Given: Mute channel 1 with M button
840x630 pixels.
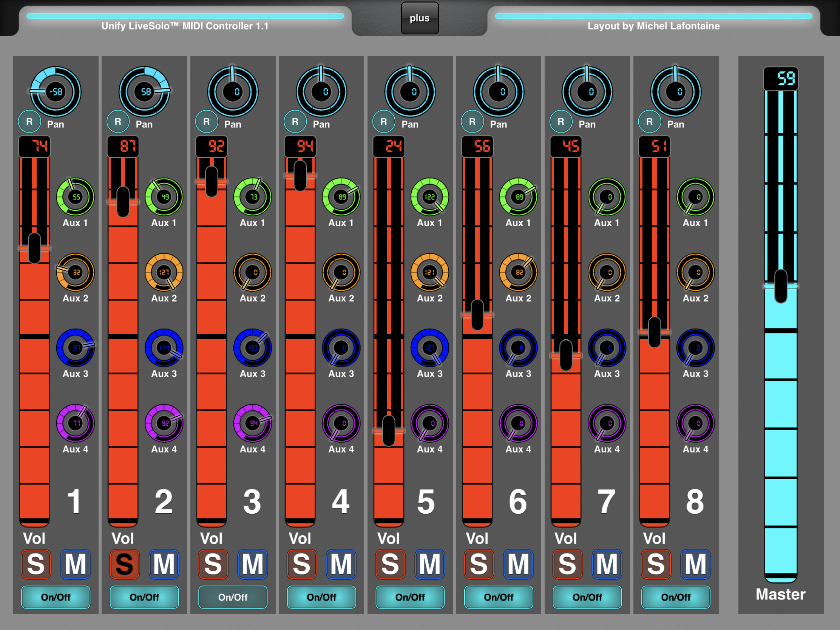Looking at the screenshot, I should 76,564.
